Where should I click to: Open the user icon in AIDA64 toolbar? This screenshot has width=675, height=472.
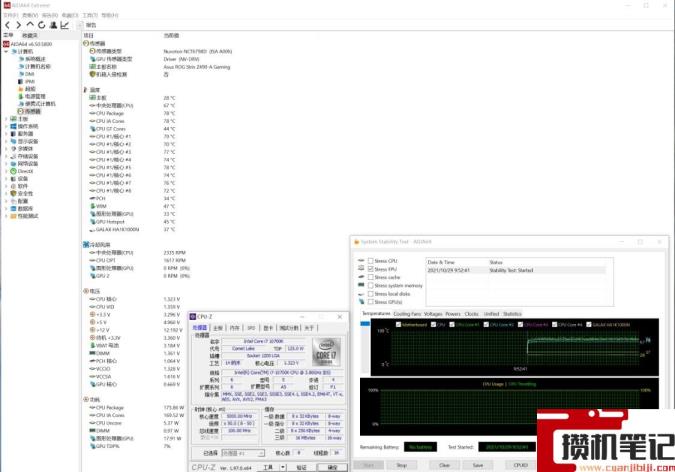(53, 25)
